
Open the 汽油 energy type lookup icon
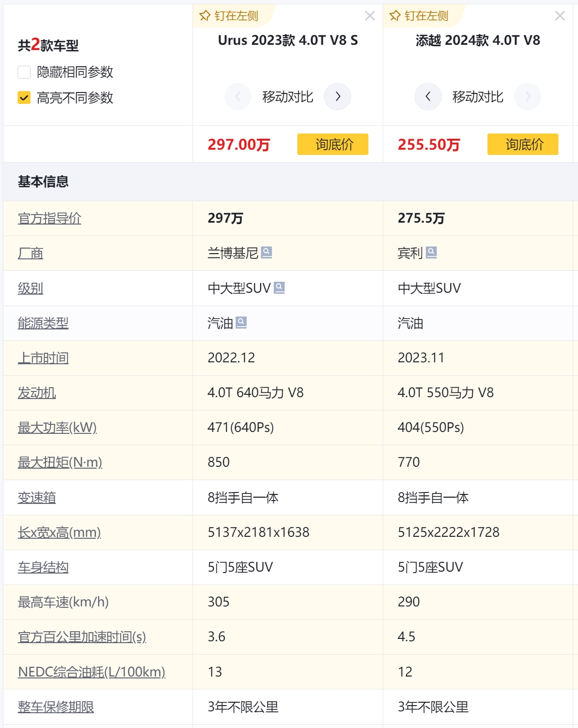242,323
